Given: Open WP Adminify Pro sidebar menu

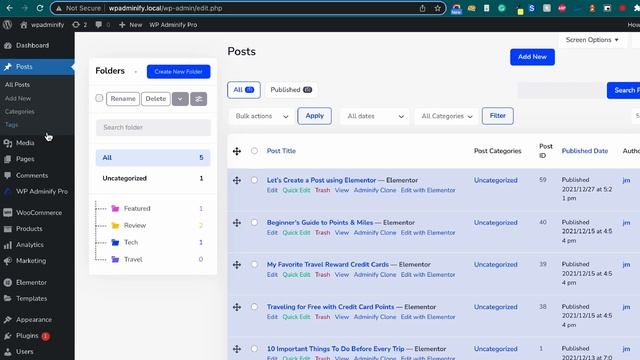Looking at the screenshot, I should click(42, 191).
